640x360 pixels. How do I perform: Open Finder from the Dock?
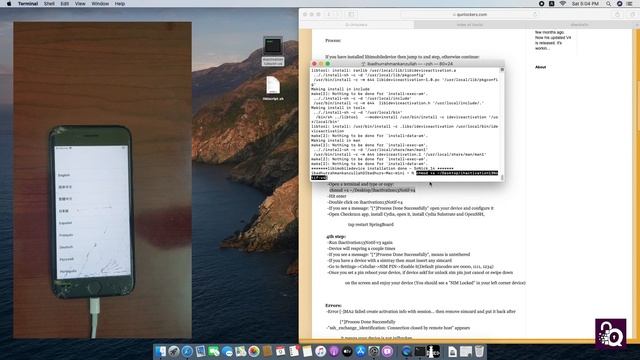tap(160, 351)
